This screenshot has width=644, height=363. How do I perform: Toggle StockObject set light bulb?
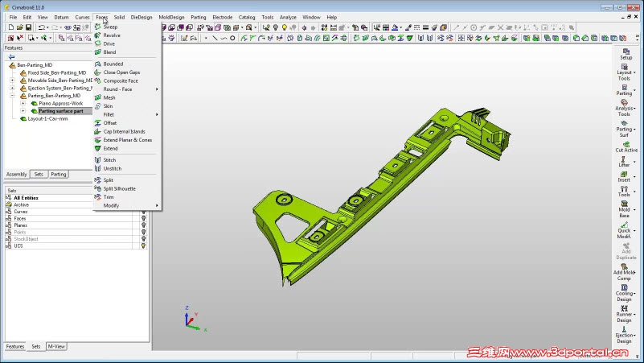[x=143, y=239]
